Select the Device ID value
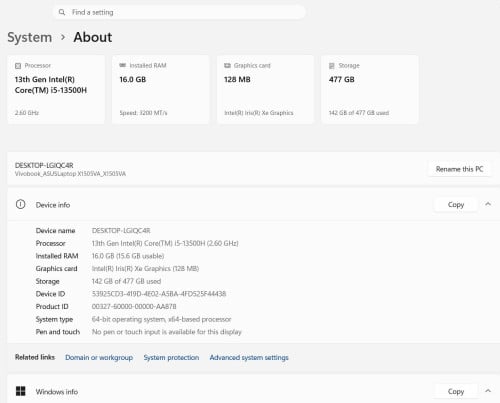Image resolution: width=500 pixels, height=403 pixels. click(159, 294)
